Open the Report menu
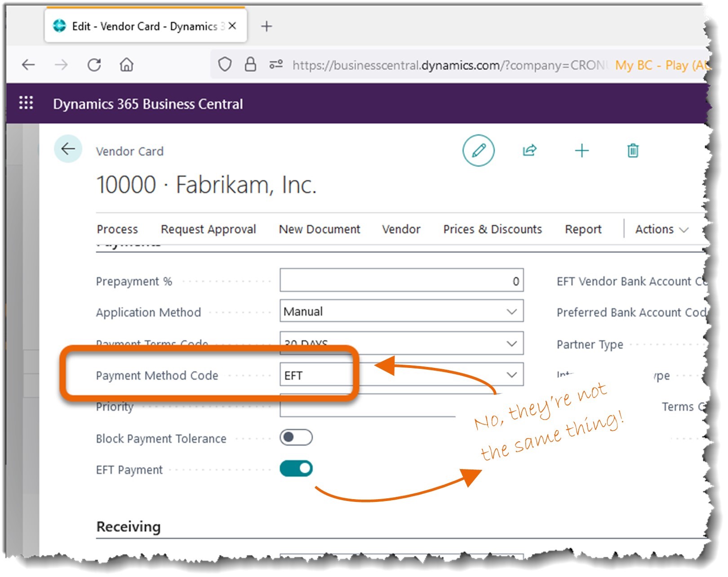This screenshot has height=577, width=728. click(583, 229)
